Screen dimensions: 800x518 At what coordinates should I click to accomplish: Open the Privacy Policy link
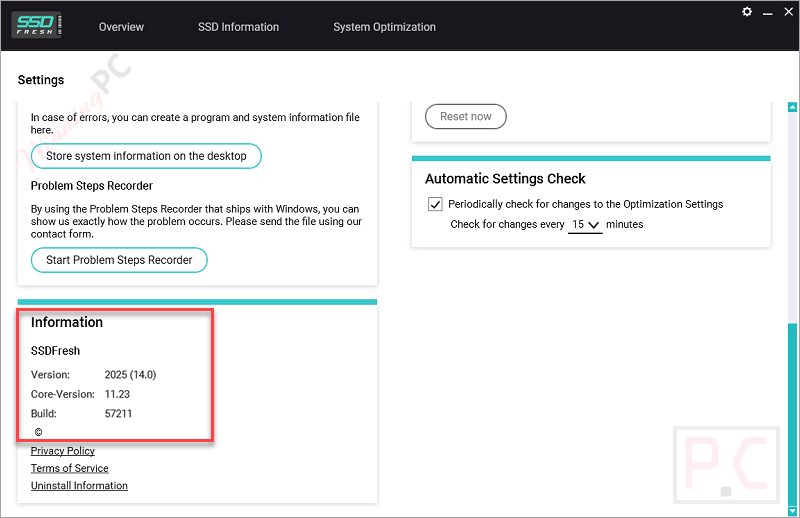(63, 451)
